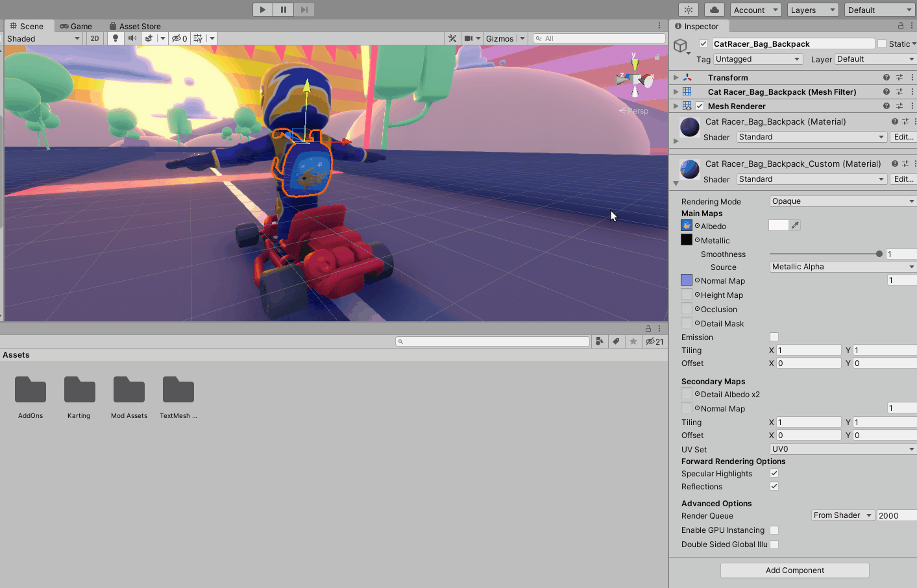
Task: Enable GPU Instancing checkbox
Action: pos(774,530)
